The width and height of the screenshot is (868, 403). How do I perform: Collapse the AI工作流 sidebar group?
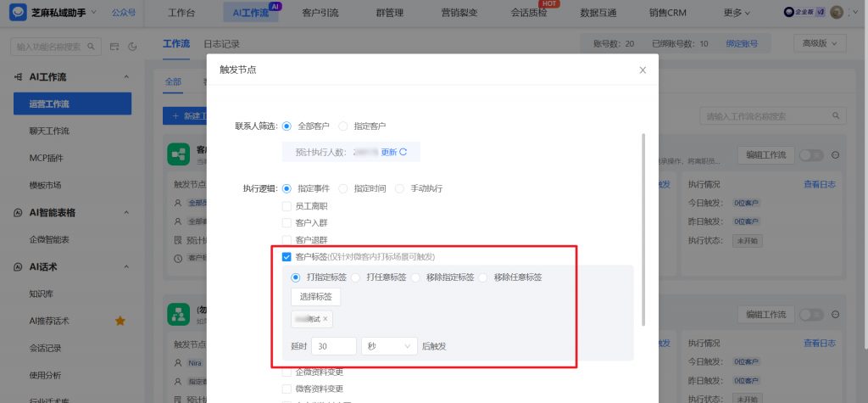[125, 76]
